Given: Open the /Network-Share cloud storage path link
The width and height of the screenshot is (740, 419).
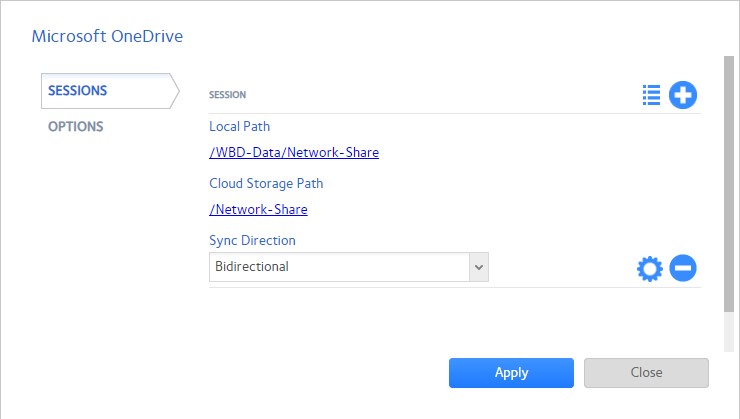Looking at the screenshot, I should [x=258, y=209].
